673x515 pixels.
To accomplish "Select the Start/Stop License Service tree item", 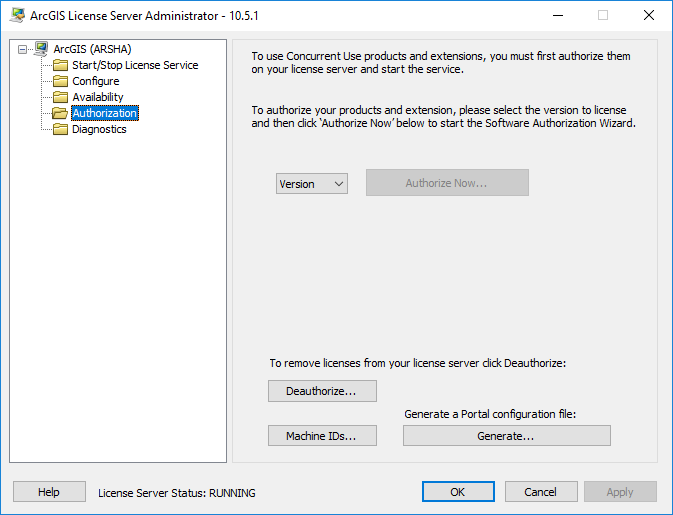I will (135, 65).
